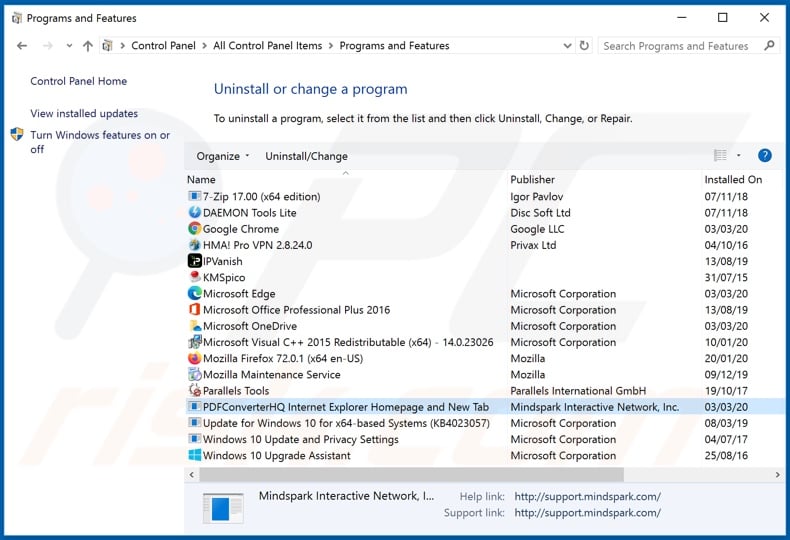This screenshot has width=790, height=540.
Task: Open the help question mark icon
Action: pyautogui.click(x=764, y=156)
